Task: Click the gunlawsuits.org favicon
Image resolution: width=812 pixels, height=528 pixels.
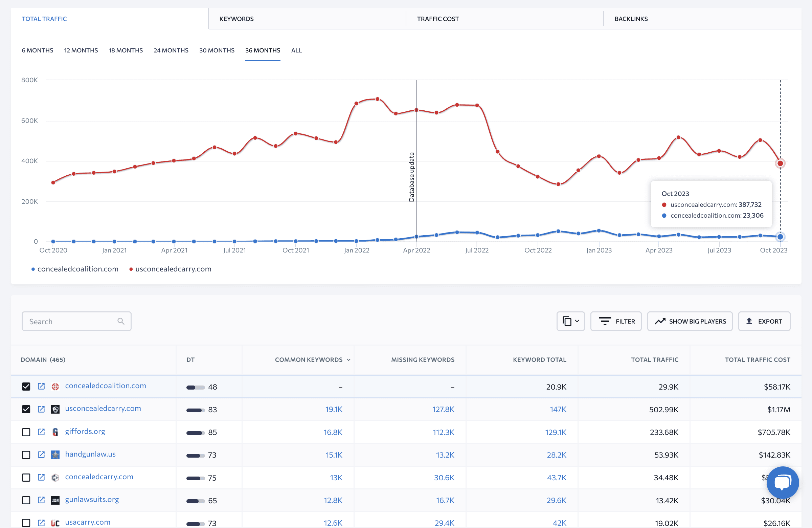Action: coord(55,500)
